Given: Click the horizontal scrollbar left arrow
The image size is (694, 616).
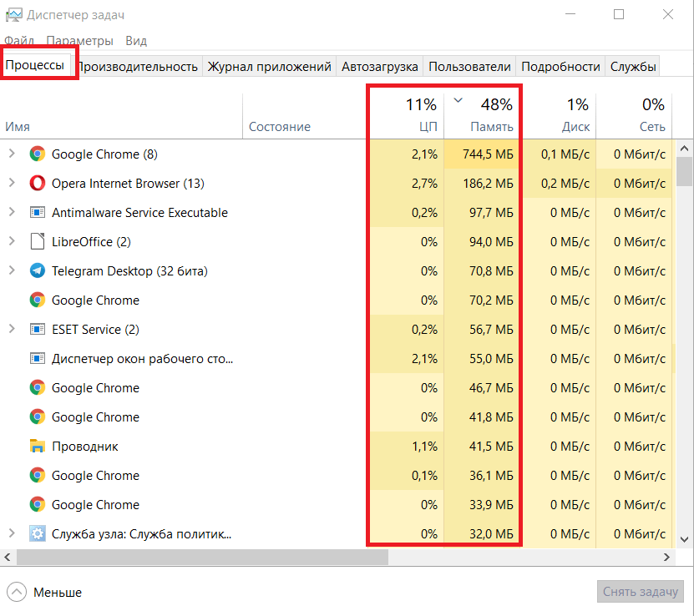Looking at the screenshot, I should tap(7, 557).
